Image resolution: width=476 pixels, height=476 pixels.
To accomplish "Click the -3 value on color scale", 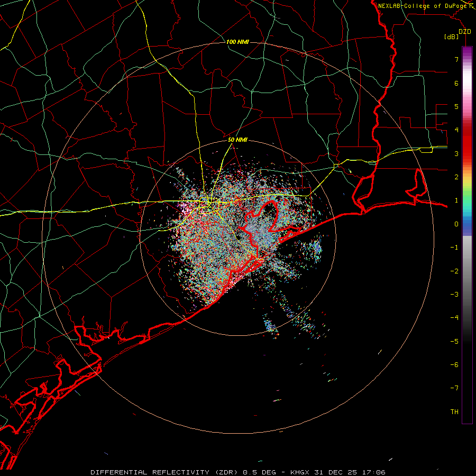I will pyautogui.click(x=454, y=295).
